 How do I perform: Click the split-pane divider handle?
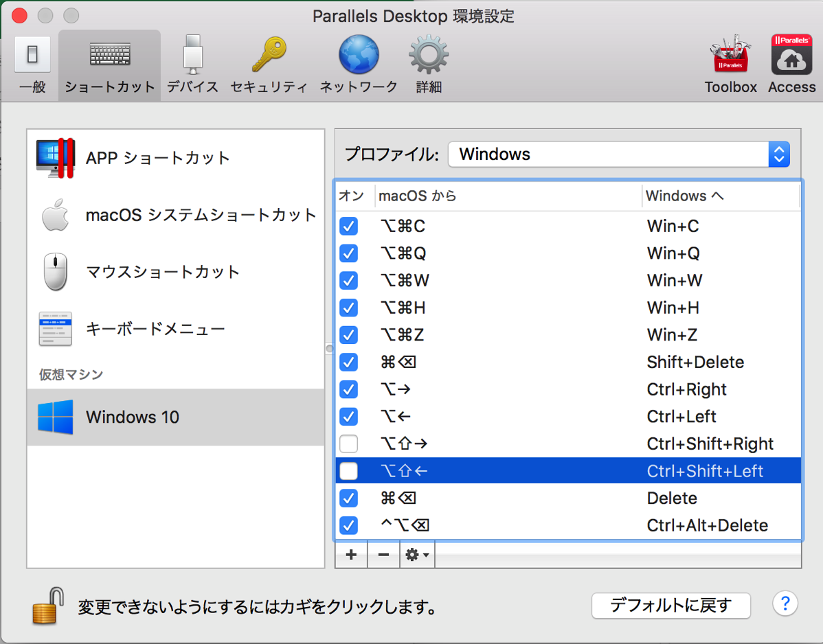click(330, 348)
